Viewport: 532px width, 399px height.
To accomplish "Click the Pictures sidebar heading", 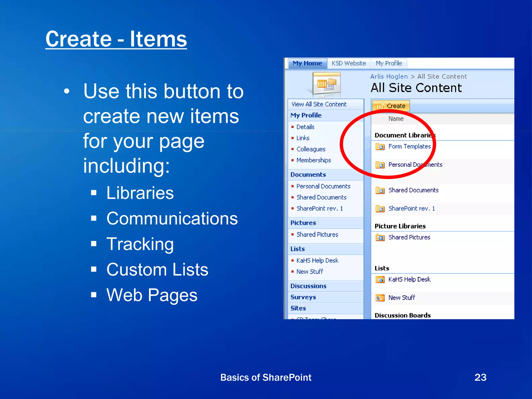I will pyautogui.click(x=303, y=223).
